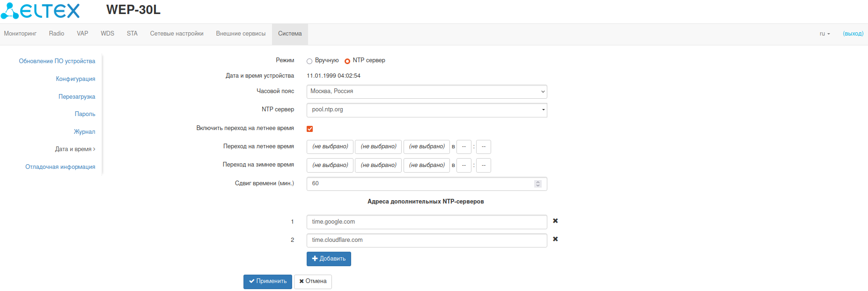Image resolution: width=868 pixels, height=291 pixels.
Task: Apply settings with the Применить button
Action: pos(268,281)
